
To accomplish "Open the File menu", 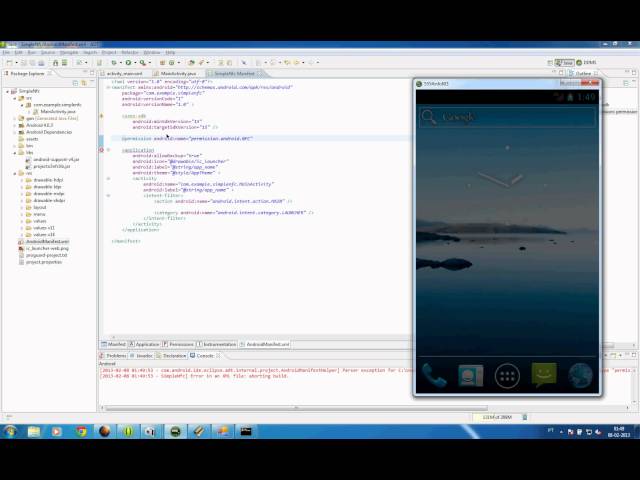I will point(6,52).
